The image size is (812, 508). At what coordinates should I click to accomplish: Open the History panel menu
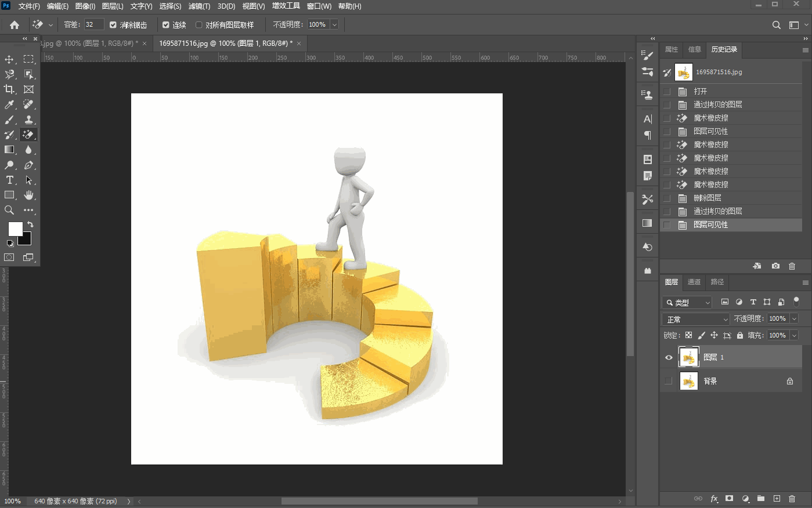(805, 50)
